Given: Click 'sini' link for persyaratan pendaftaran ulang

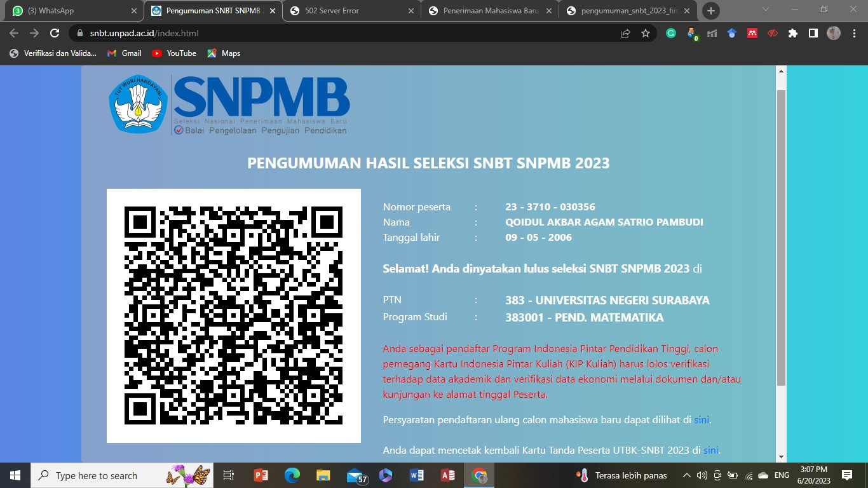Looking at the screenshot, I should pyautogui.click(x=702, y=420).
